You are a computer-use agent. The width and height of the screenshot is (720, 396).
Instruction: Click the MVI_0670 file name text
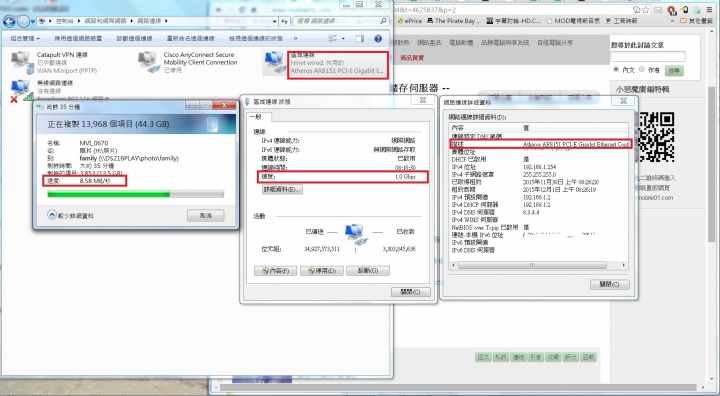pos(94,143)
